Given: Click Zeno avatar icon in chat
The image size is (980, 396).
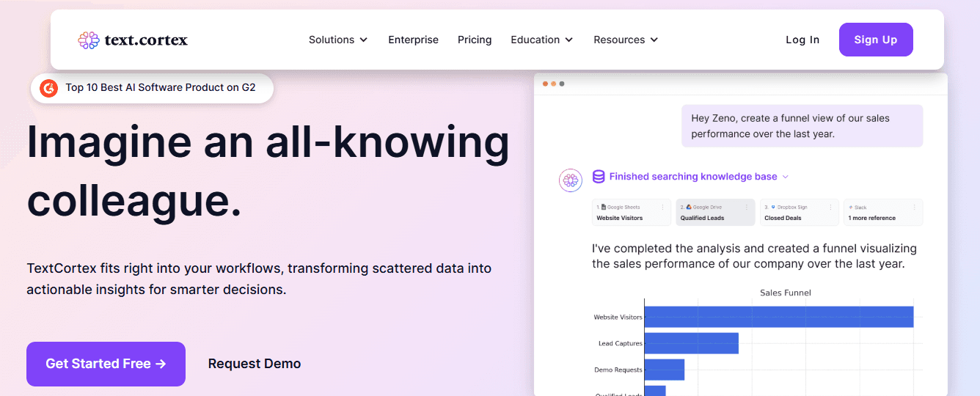Looking at the screenshot, I should click(x=571, y=180).
